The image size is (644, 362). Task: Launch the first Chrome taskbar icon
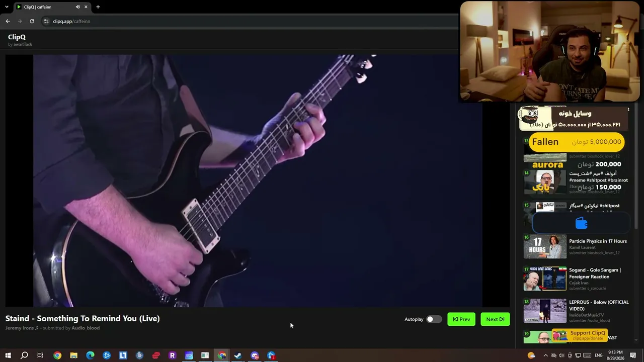click(x=57, y=355)
